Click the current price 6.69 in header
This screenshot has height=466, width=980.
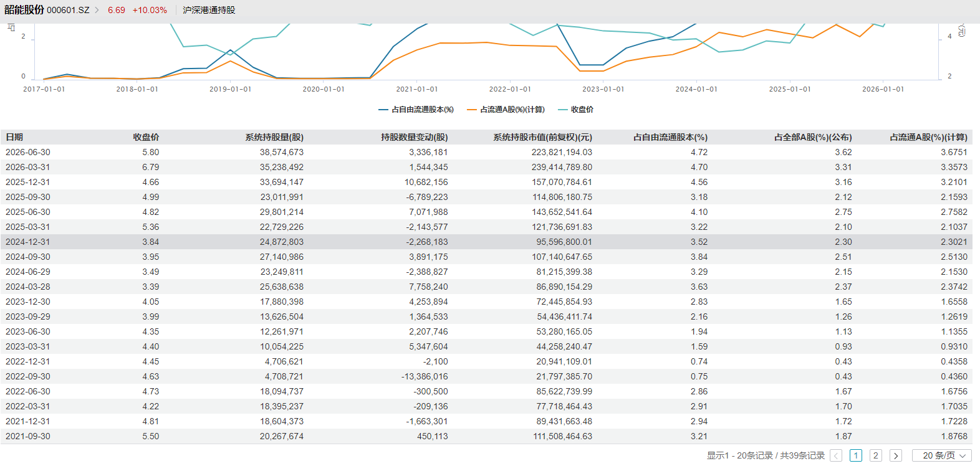click(116, 10)
